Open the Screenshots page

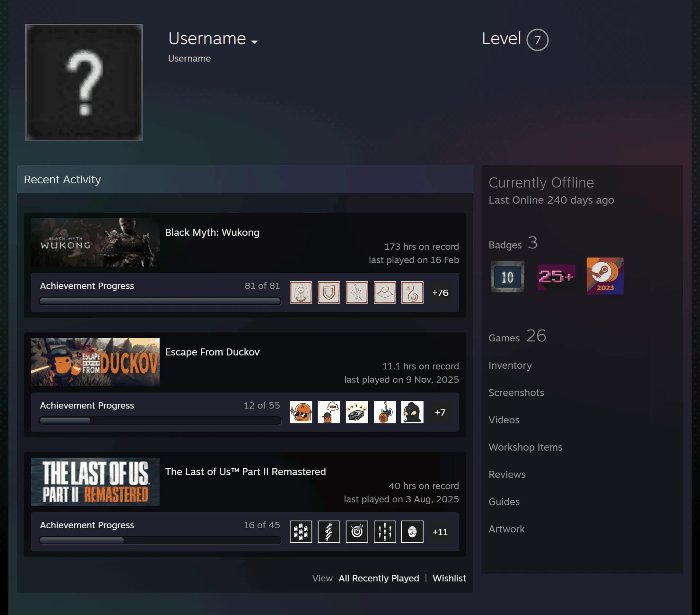point(516,392)
